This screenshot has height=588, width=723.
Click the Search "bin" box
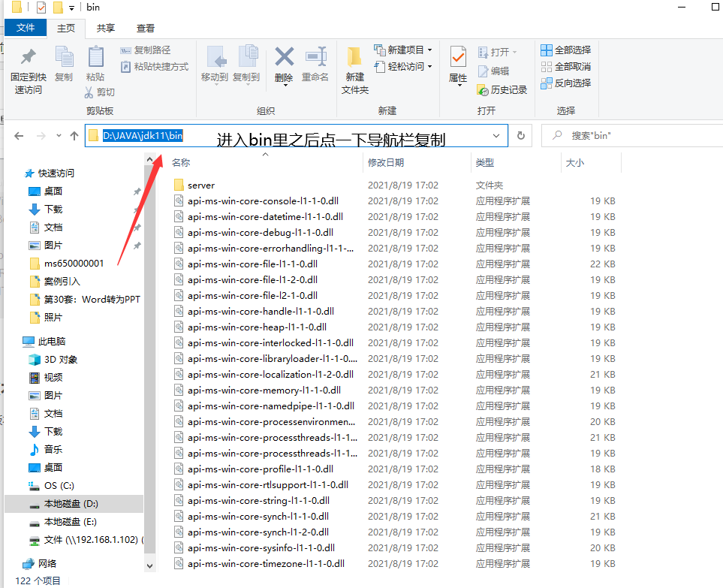[631, 136]
